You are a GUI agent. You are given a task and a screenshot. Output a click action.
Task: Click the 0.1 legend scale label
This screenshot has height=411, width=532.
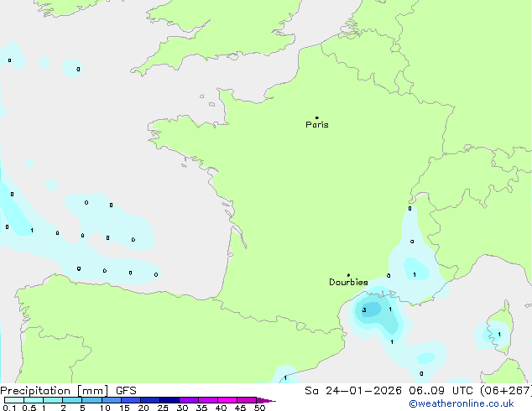(9, 408)
